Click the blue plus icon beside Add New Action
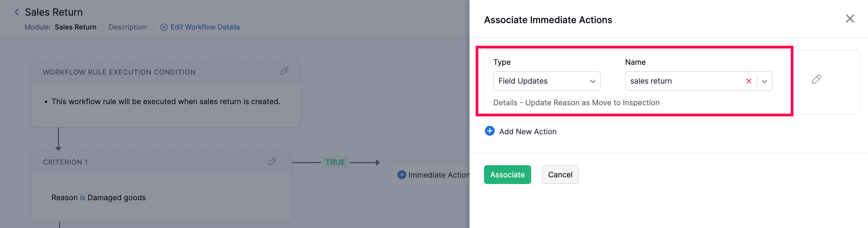This screenshot has height=228, width=868. (489, 131)
